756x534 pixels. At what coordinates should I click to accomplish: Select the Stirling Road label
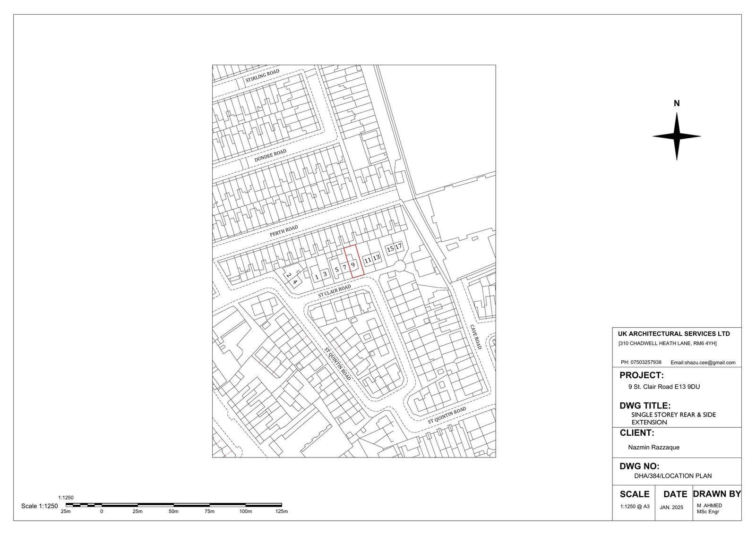coord(262,76)
